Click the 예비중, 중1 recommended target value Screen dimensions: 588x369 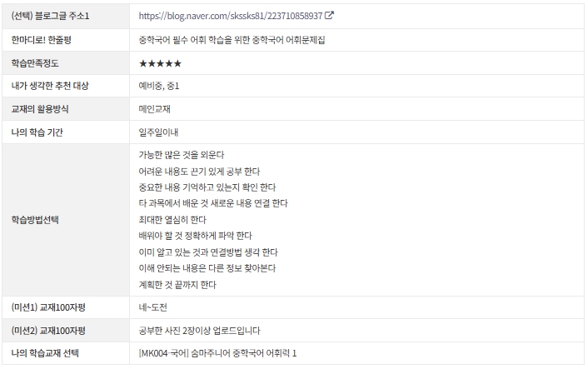[x=159, y=86]
